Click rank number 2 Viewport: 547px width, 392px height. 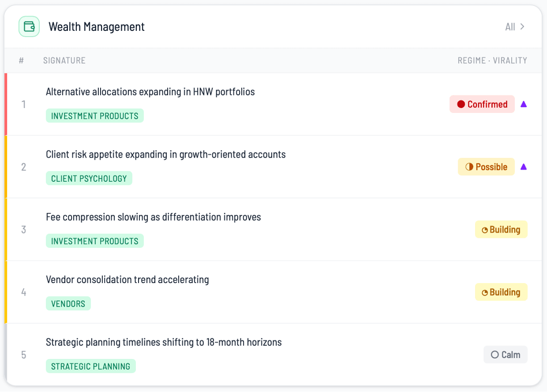tap(24, 167)
